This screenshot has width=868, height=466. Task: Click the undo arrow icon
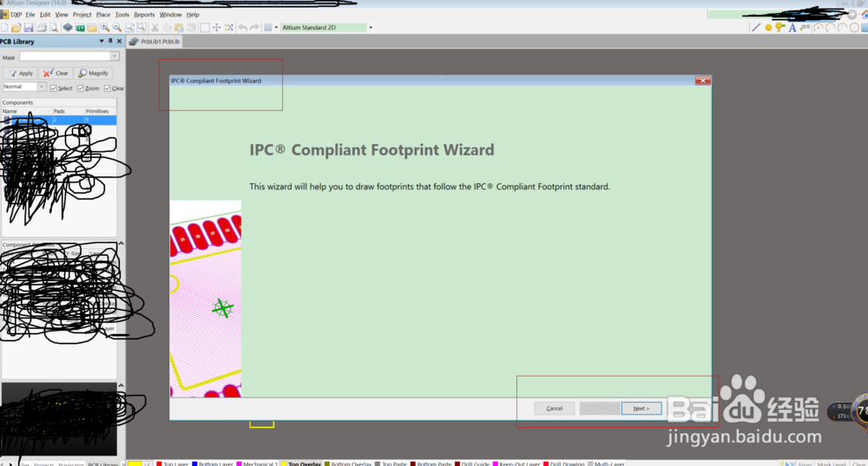click(x=242, y=28)
